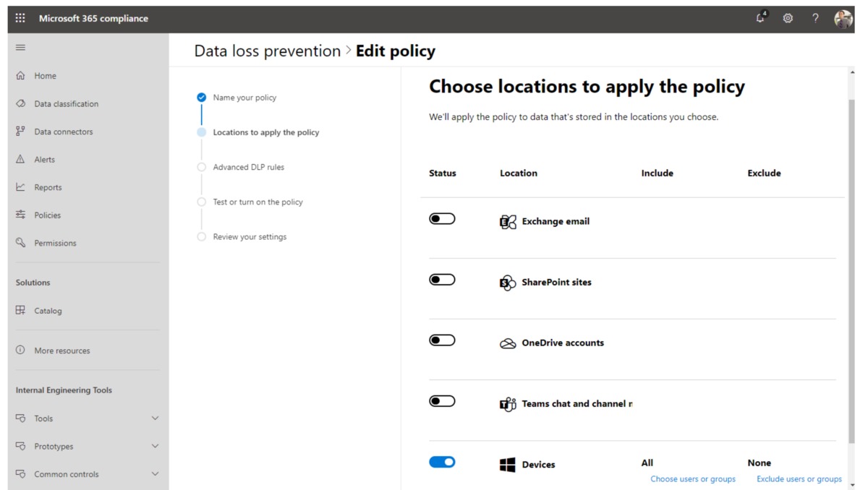Screen dimensions: 868x490
Task: Disable the Devices location toggle
Action: [442, 462]
